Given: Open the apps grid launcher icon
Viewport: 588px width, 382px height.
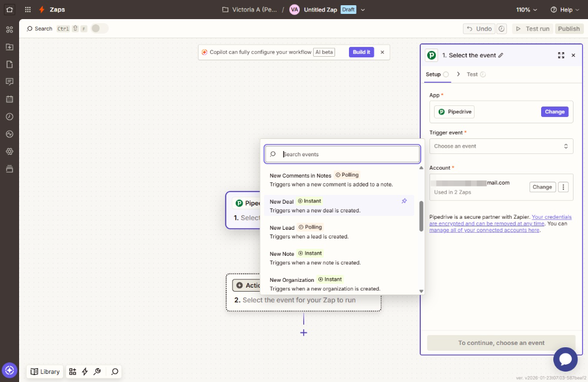Looking at the screenshot, I should coord(28,10).
